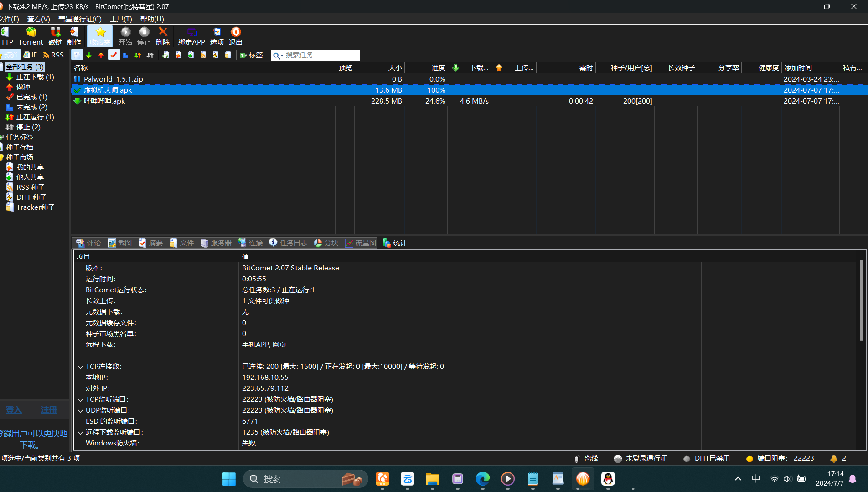Image resolution: width=868 pixels, height=492 pixels.
Task: Toggle the 收藏夹 favorites panel button
Action: [x=100, y=36]
